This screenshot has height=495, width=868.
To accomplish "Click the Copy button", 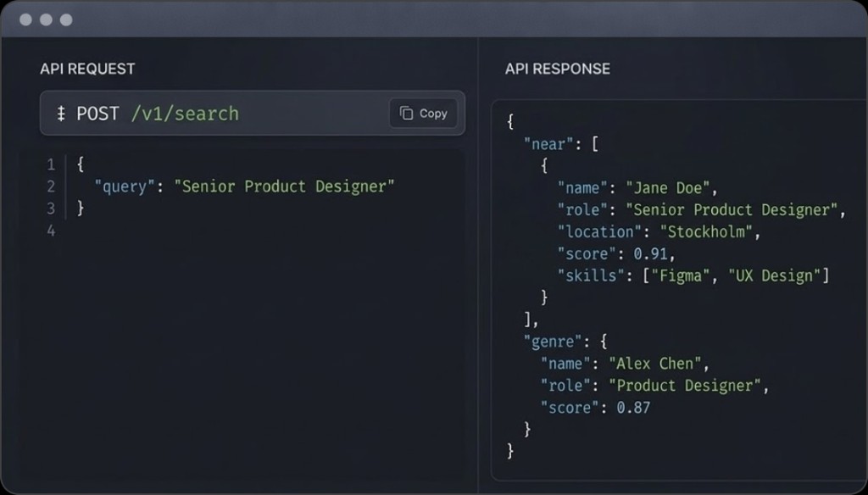I will 422,113.
